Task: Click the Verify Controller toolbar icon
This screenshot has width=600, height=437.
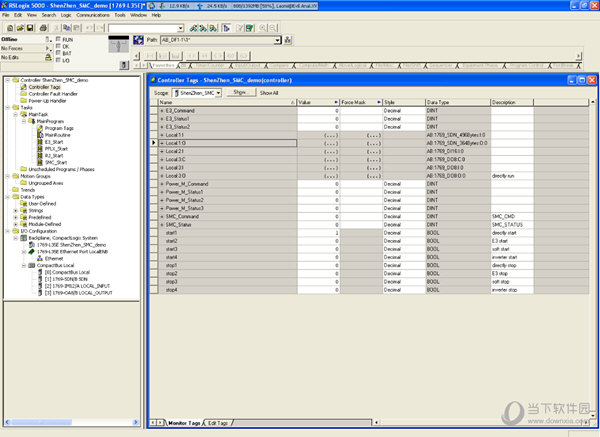Action: click(x=250, y=28)
